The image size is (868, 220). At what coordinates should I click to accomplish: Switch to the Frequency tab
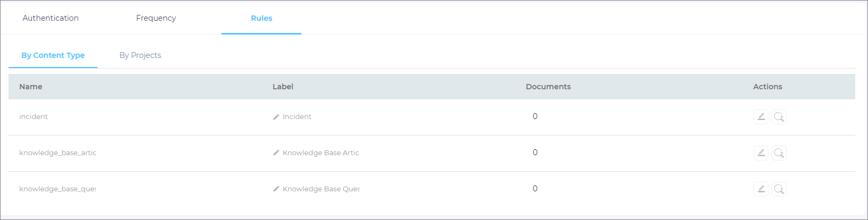(x=156, y=18)
